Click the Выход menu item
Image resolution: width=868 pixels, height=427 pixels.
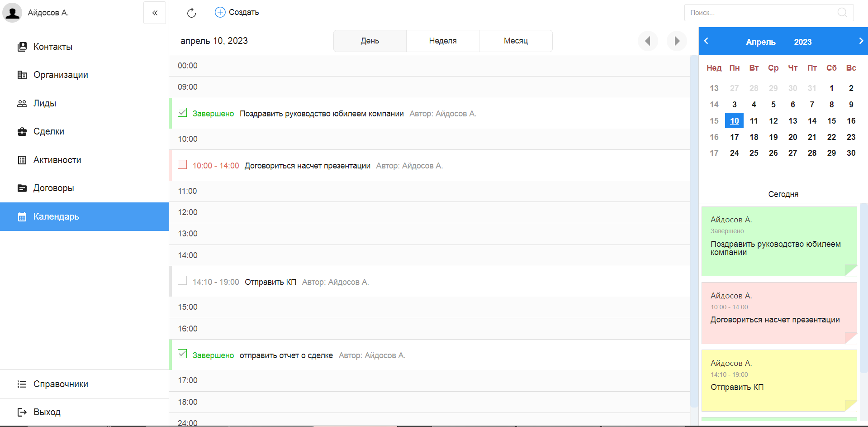tap(84, 412)
